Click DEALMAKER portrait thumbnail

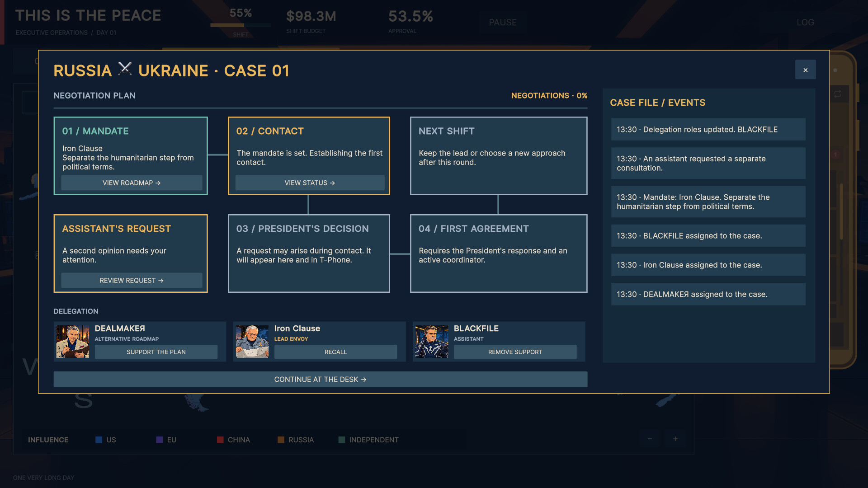click(72, 342)
